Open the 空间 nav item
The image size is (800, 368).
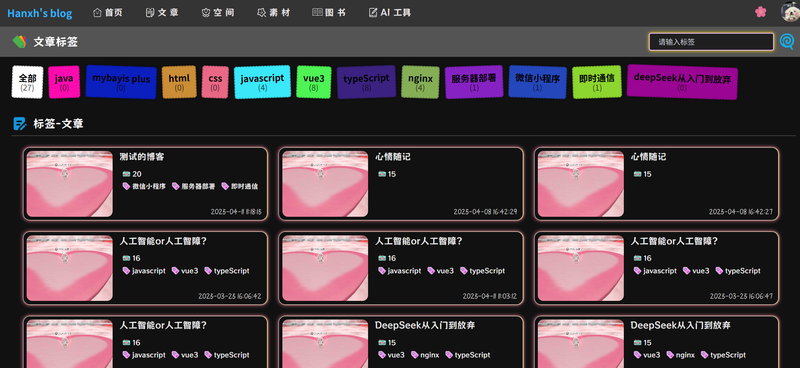(x=218, y=13)
